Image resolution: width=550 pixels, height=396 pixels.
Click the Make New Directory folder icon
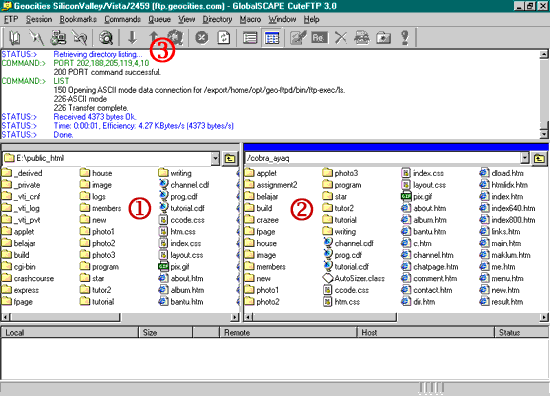tap(383, 38)
